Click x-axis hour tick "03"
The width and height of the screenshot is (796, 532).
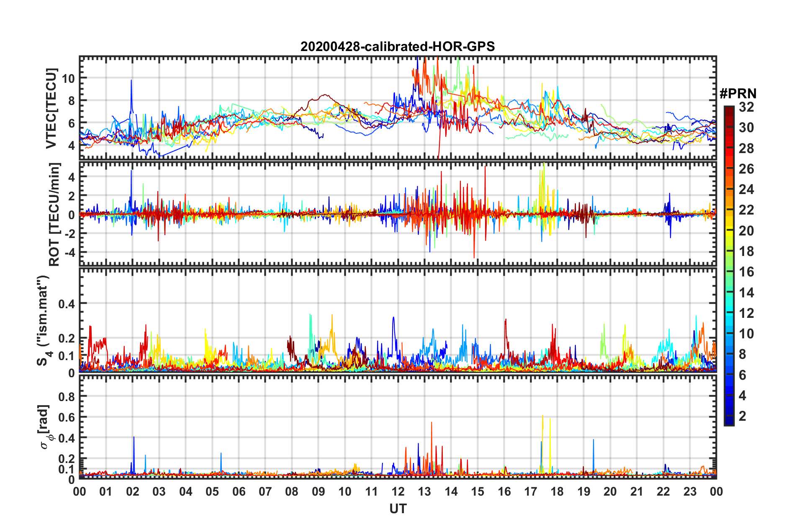tap(159, 491)
